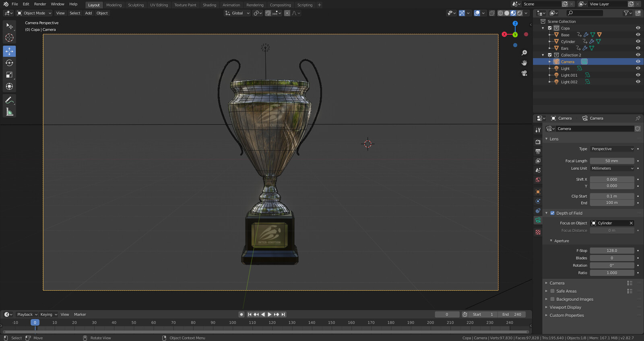This screenshot has width=644, height=341.
Task: Open the Physics properties tab
Action: click(538, 201)
